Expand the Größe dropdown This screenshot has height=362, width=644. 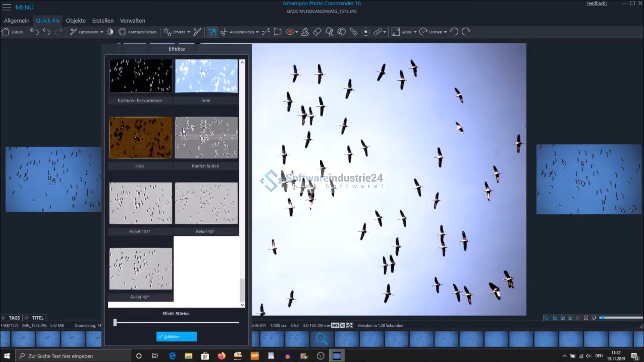(415, 32)
